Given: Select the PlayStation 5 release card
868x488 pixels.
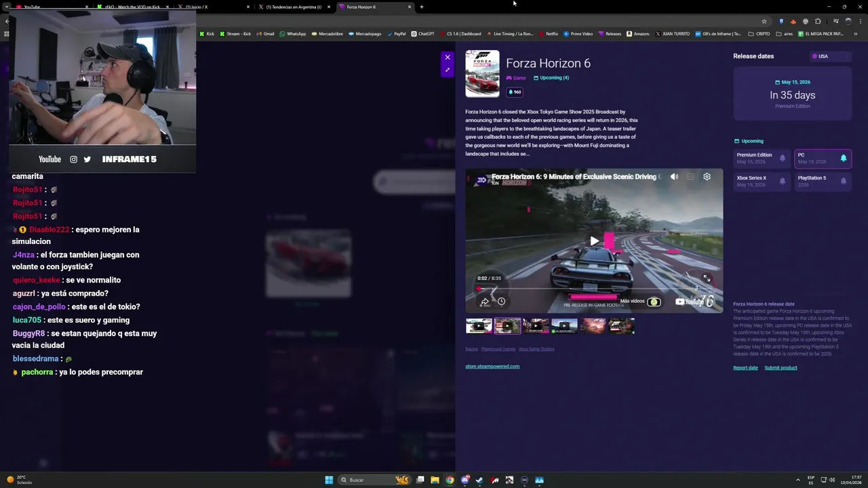Looking at the screenshot, I should (x=823, y=182).
